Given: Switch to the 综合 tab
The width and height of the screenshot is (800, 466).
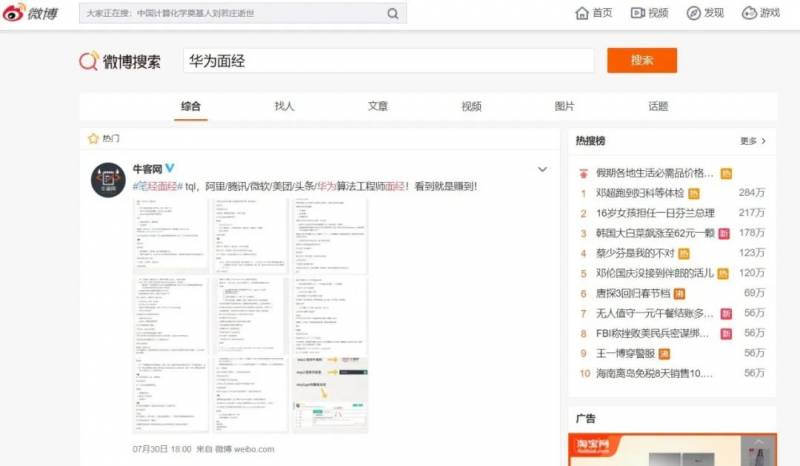Looking at the screenshot, I should click(x=191, y=106).
